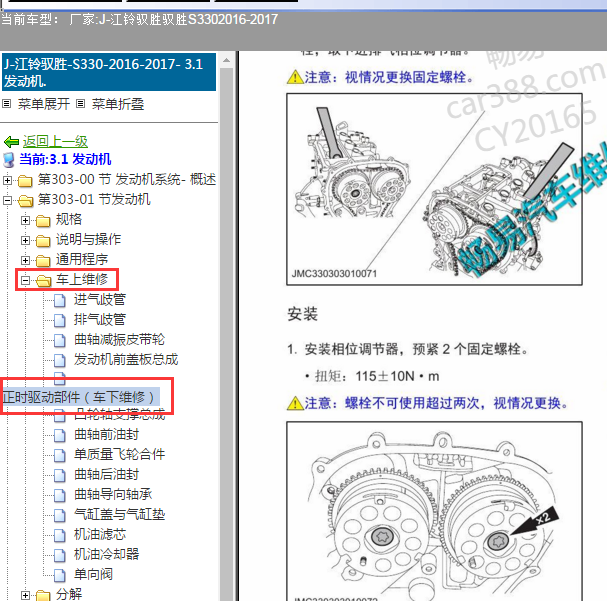Select the 说明与操作 tree item
Viewport: 607px width, 601px height.
coord(88,240)
